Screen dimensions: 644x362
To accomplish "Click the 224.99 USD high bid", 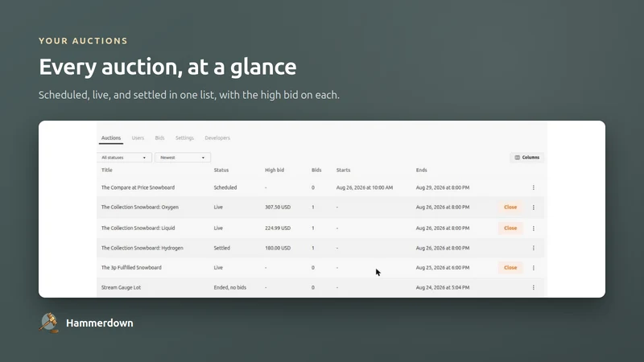I will pos(278,228).
